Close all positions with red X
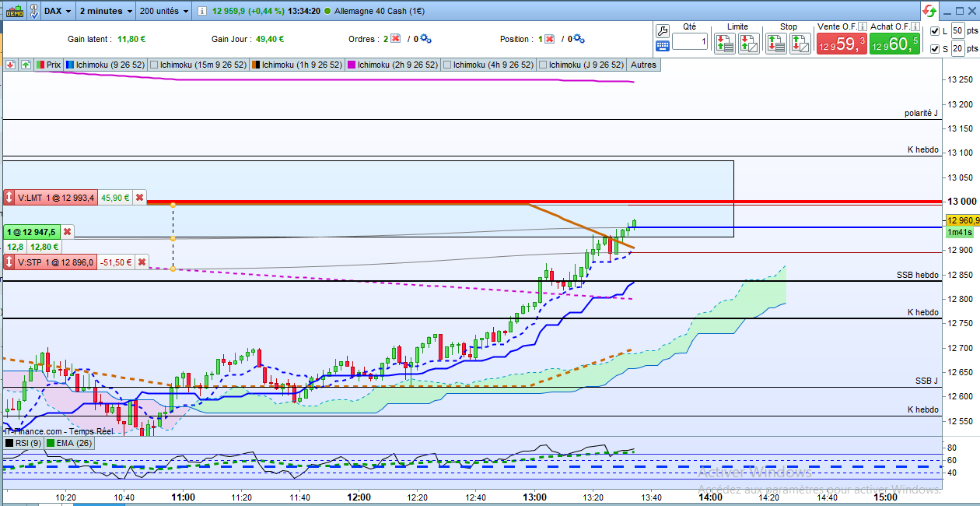Screen dimensions: 980x506 pos(549,39)
